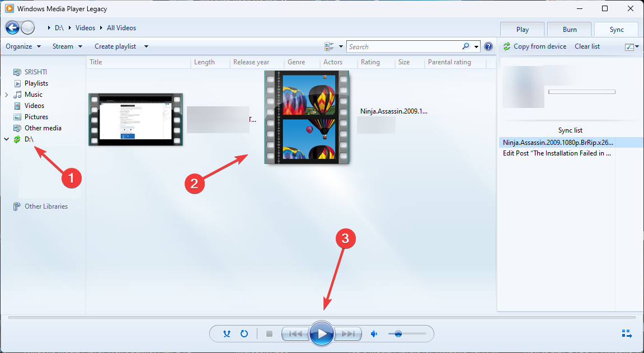Viewport: 644px width, 353px height.
Task: Click the device capacity bar
Action: (581, 92)
